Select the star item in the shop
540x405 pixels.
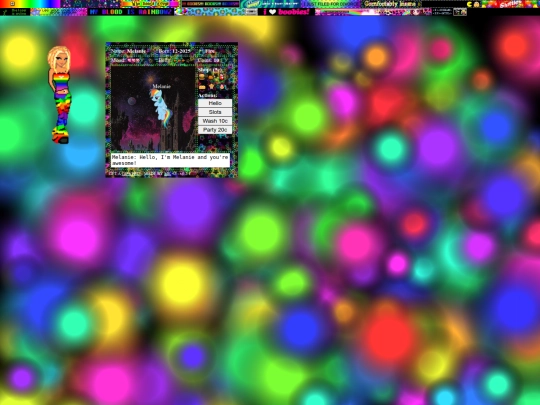[x=211, y=86]
